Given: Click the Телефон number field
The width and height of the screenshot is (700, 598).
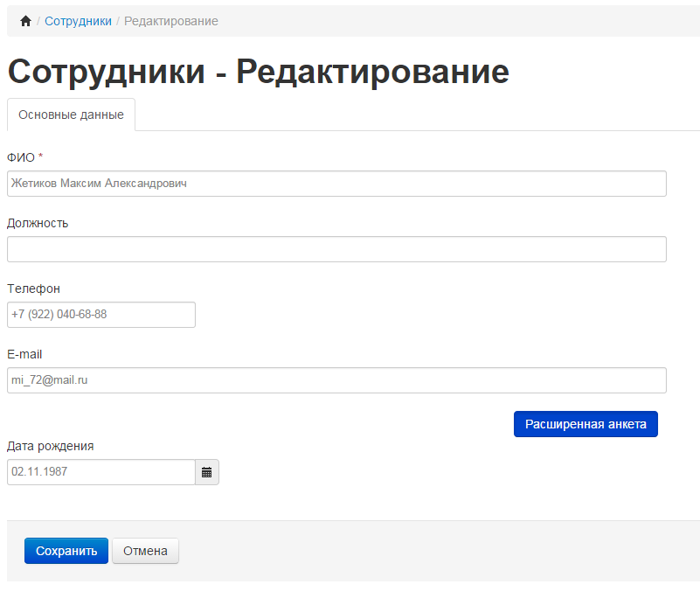Looking at the screenshot, I should click(101, 315).
